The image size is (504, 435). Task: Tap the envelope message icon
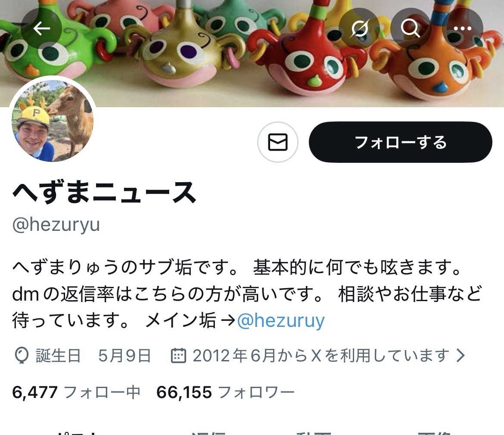pos(278,142)
